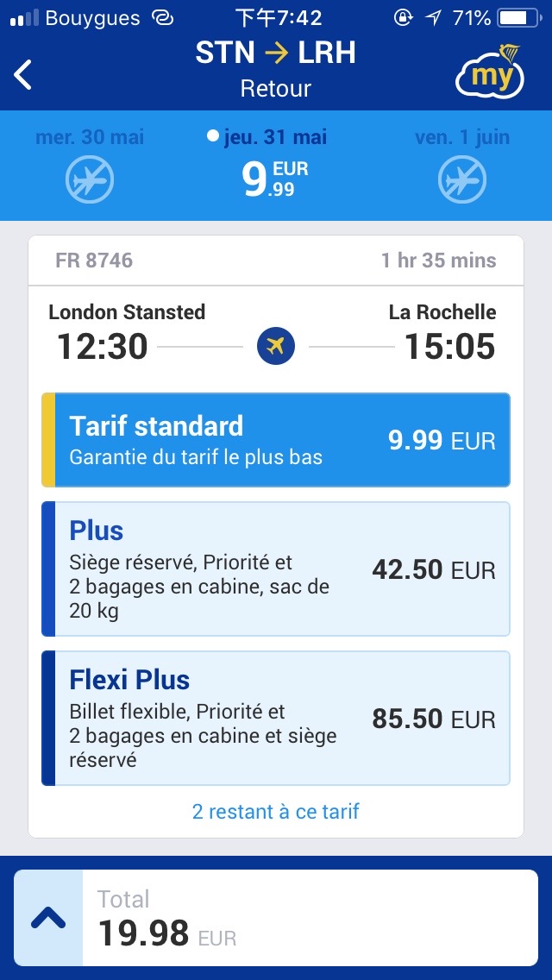Tap the 12:30 London Stansted departure time
The image size is (552, 980).
click(103, 347)
